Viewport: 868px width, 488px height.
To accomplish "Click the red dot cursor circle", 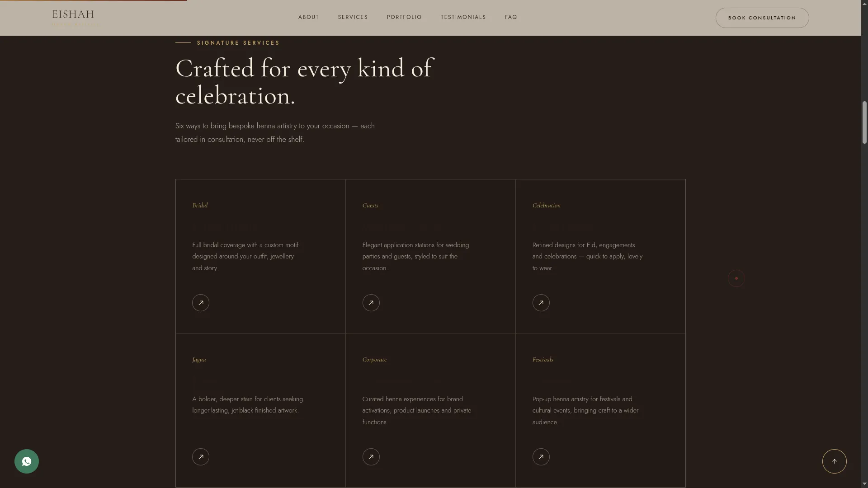I will pos(736,278).
